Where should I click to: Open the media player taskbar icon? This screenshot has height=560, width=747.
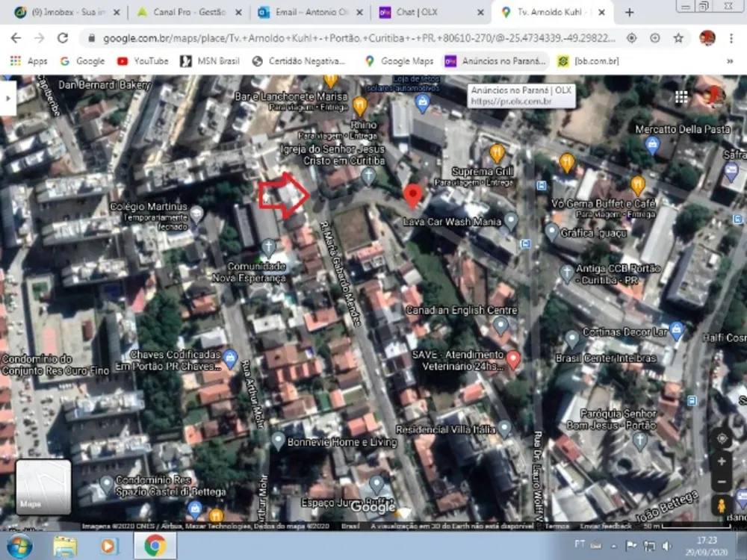pos(108,546)
